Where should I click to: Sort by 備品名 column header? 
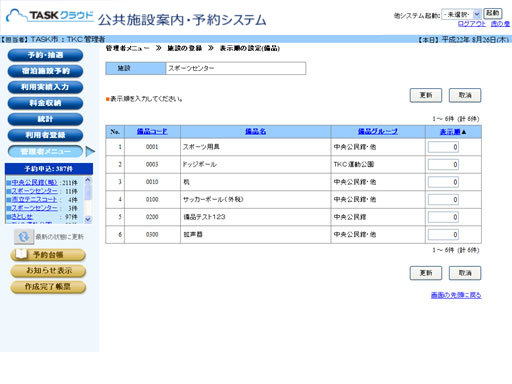256,131
